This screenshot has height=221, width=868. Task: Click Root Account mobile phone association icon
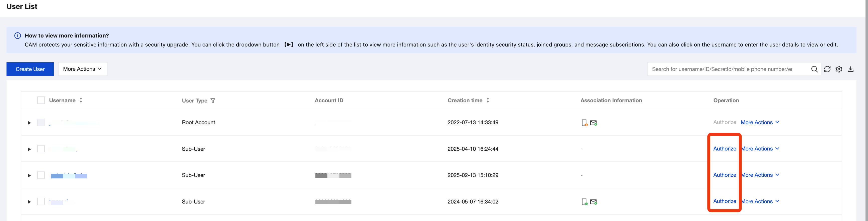click(584, 123)
